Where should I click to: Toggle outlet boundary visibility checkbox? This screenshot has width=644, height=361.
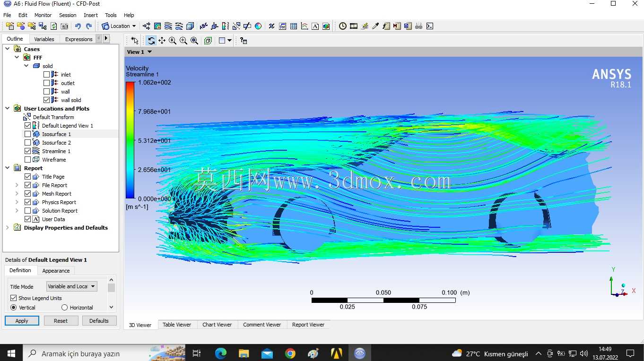pos(46,83)
